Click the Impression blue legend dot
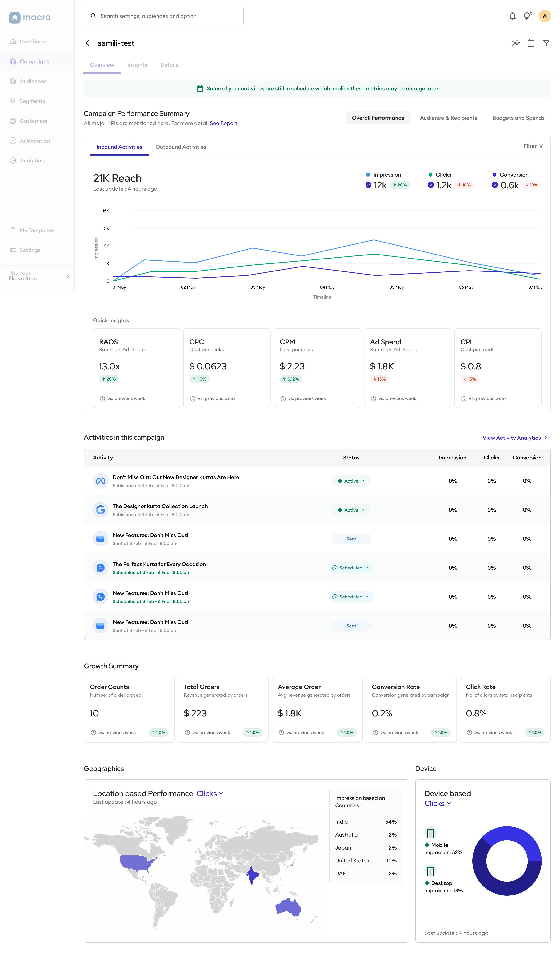The width and height of the screenshot is (560, 962). (368, 175)
